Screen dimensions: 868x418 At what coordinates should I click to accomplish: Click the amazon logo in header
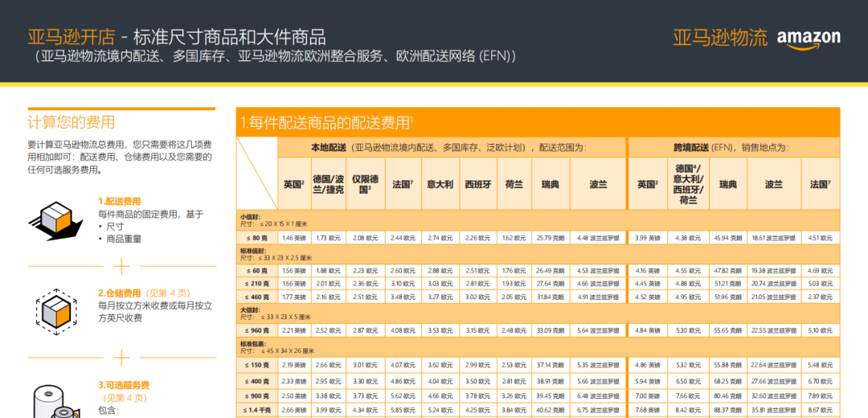(809, 39)
